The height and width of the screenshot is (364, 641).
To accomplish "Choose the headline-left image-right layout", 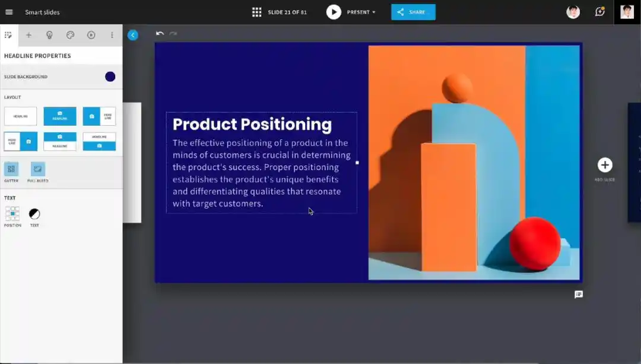I will (x=20, y=141).
